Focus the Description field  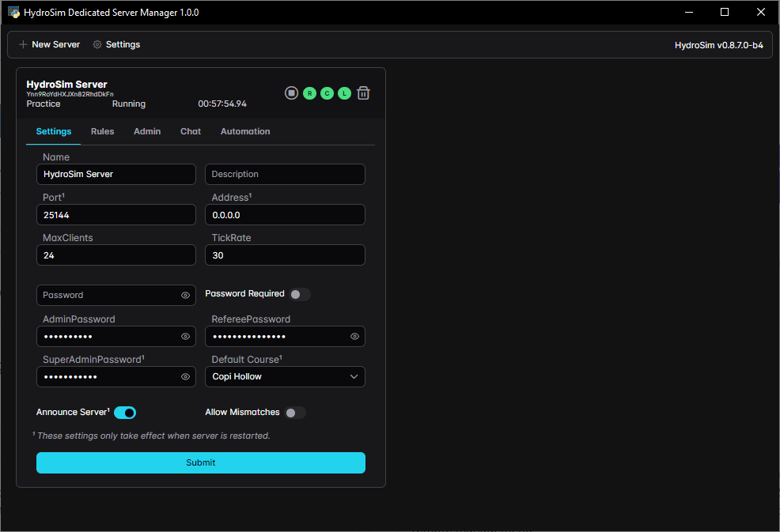(285, 175)
